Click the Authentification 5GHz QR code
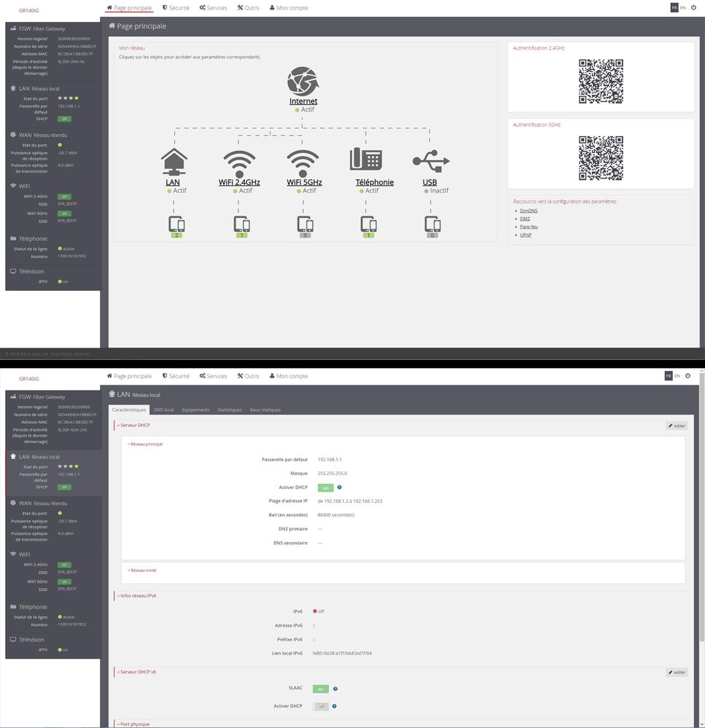This screenshot has width=705, height=728. [x=601, y=157]
